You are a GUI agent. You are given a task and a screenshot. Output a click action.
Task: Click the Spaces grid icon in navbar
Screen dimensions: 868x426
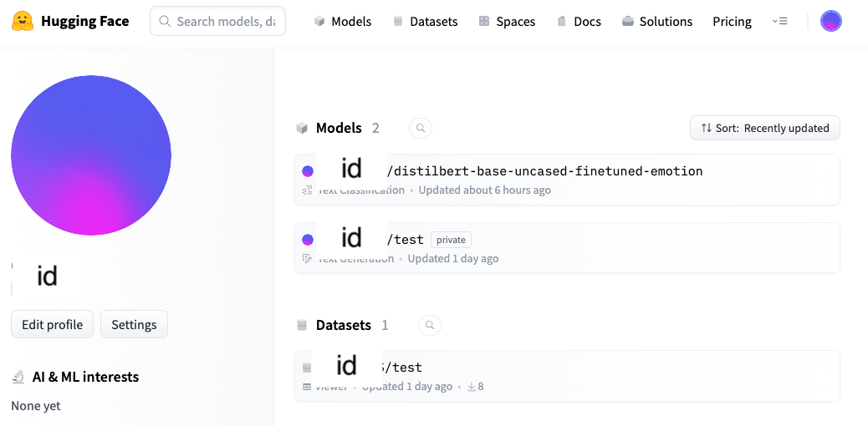[484, 22]
